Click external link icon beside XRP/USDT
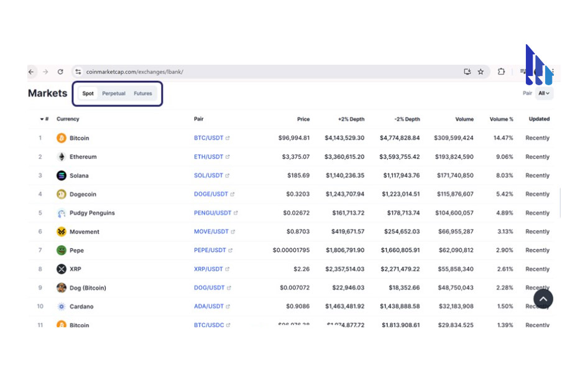The width and height of the screenshot is (588, 392). click(227, 269)
